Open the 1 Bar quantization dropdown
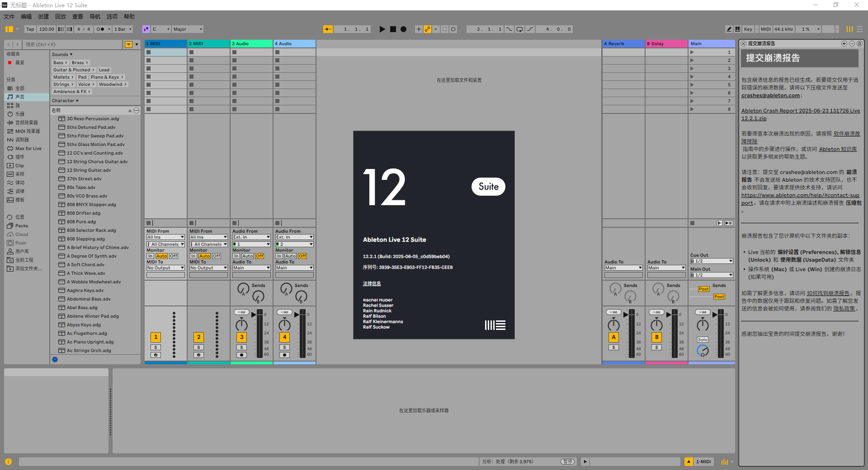The height and width of the screenshot is (470, 868). 123,29
